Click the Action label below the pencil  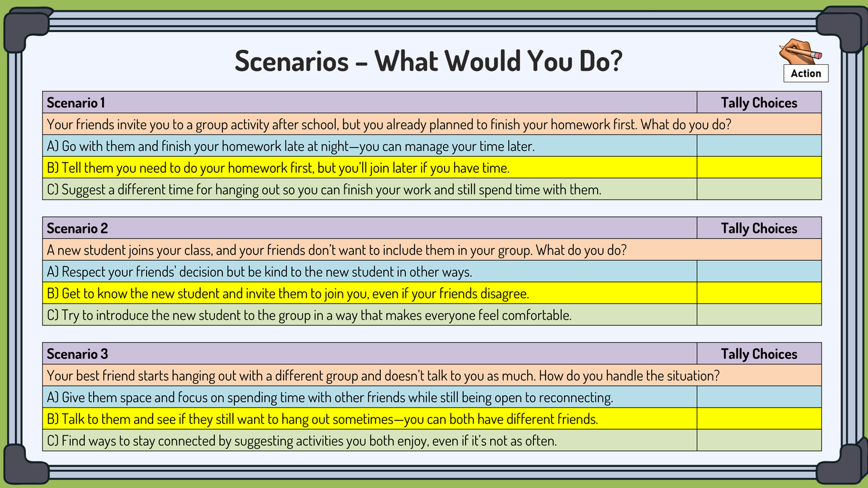pyautogui.click(x=806, y=73)
